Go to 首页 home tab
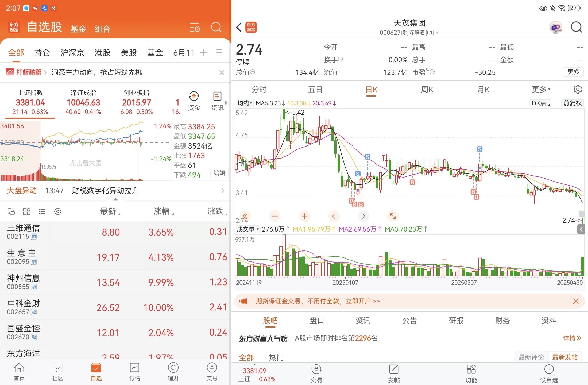The image size is (588, 385). click(19, 372)
